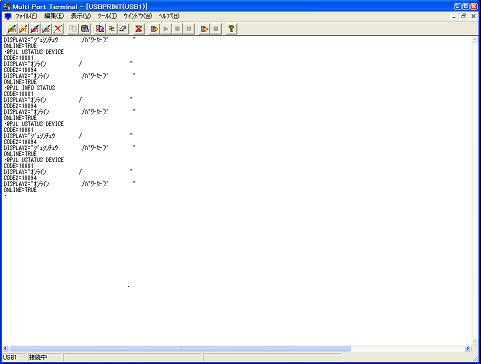The width and height of the screenshot is (481, 364).
Task: Click the first connection icon in toolbar
Action: 12,29
